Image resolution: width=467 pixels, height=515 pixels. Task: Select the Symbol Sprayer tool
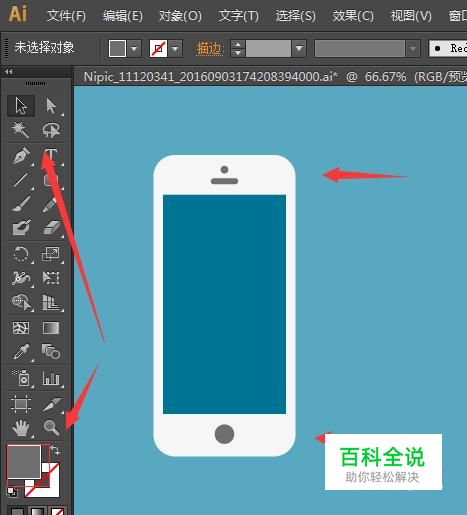21,378
